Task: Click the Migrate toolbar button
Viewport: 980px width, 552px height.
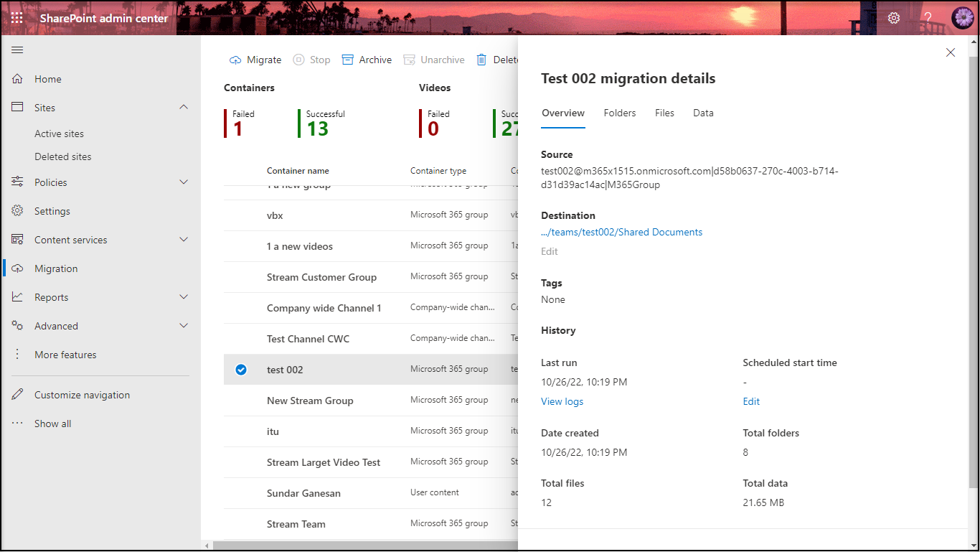Action: [x=255, y=60]
